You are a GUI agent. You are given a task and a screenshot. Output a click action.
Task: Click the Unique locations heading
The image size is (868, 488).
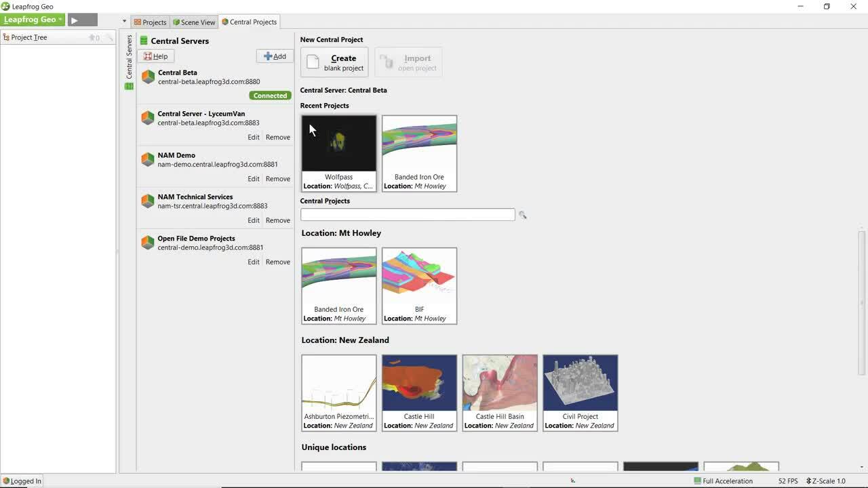coord(334,447)
